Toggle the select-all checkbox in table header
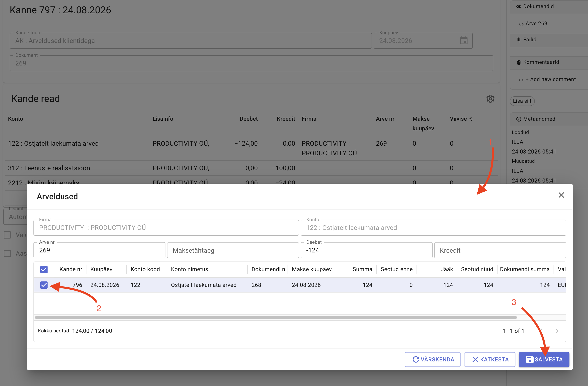Viewport: 588px width, 386px height. coord(44,269)
